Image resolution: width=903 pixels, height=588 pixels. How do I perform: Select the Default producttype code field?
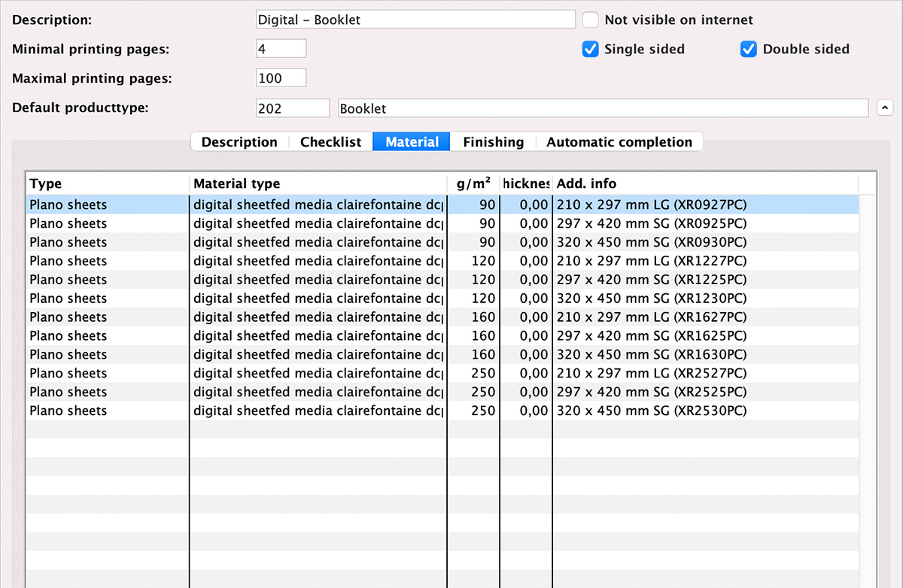[293, 108]
